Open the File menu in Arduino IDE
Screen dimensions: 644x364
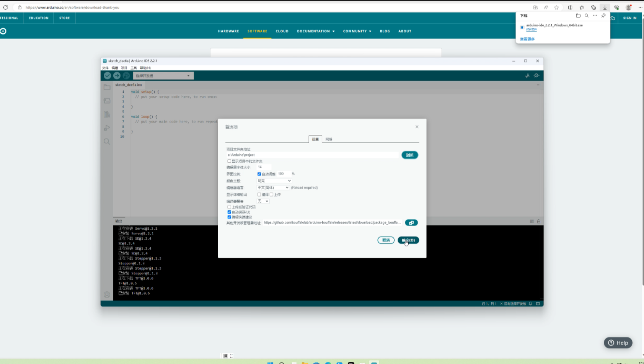[105, 68]
